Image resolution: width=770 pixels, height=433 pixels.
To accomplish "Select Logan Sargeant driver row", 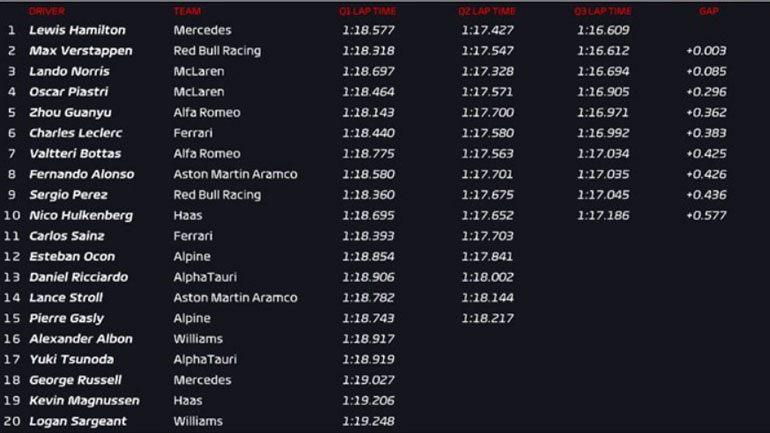I will tap(77, 421).
